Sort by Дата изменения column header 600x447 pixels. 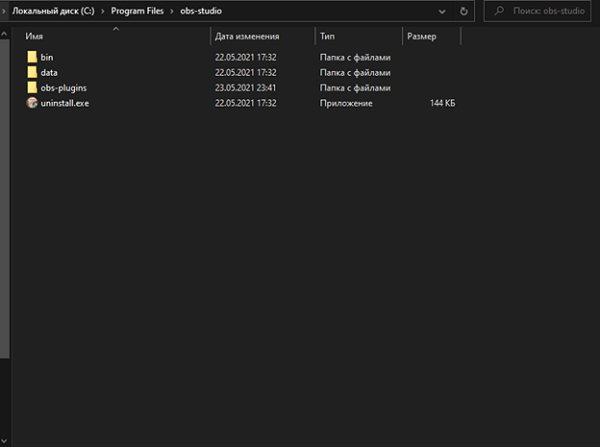coord(247,36)
